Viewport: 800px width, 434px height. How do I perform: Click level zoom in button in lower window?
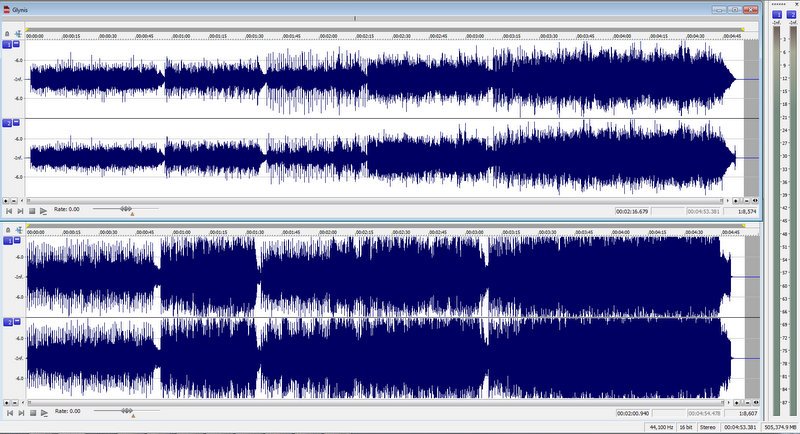coord(6,403)
